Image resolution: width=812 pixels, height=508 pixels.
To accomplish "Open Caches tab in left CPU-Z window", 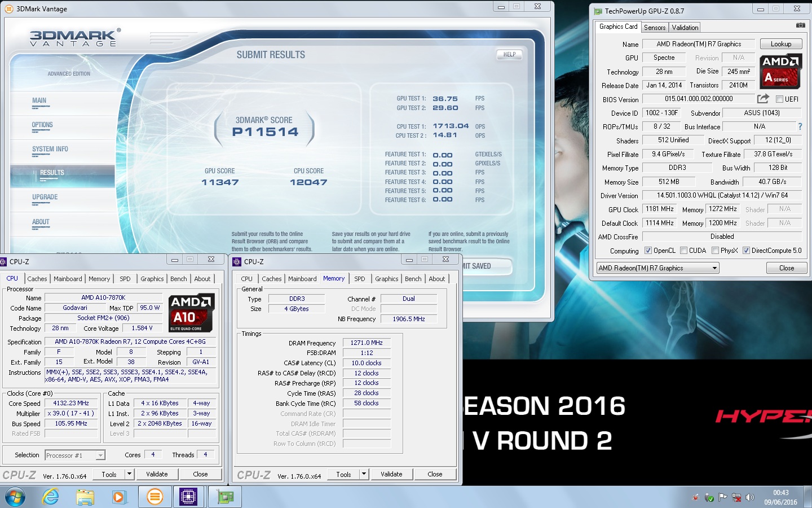I will pos(37,279).
